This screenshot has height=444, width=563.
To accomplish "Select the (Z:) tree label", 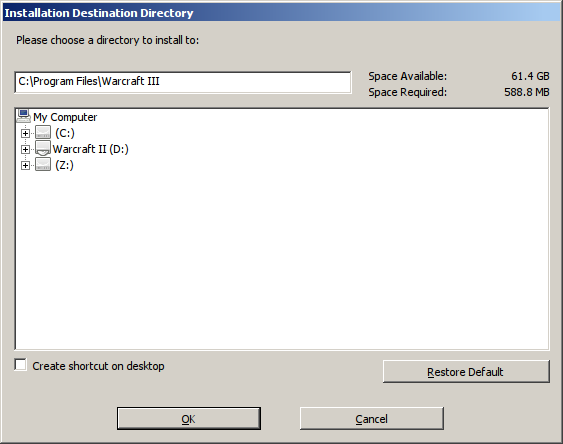I will click(x=64, y=165).
